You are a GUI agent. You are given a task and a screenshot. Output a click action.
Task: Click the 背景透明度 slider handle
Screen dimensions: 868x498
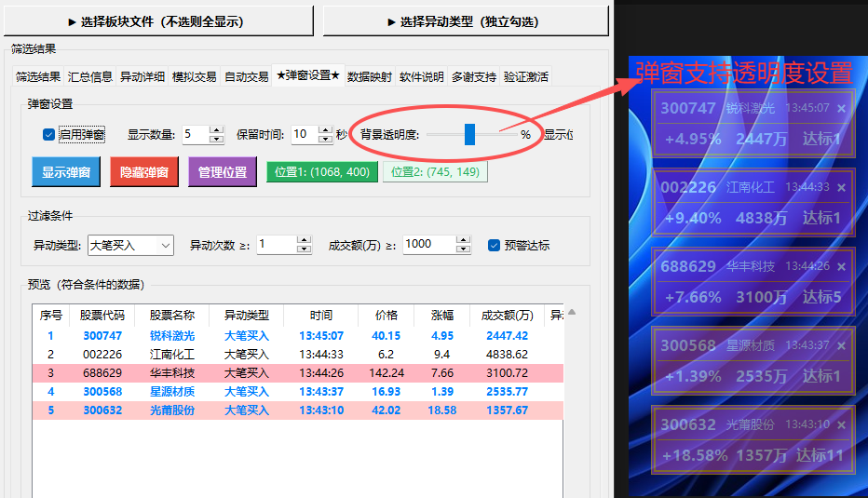[469, 134]
